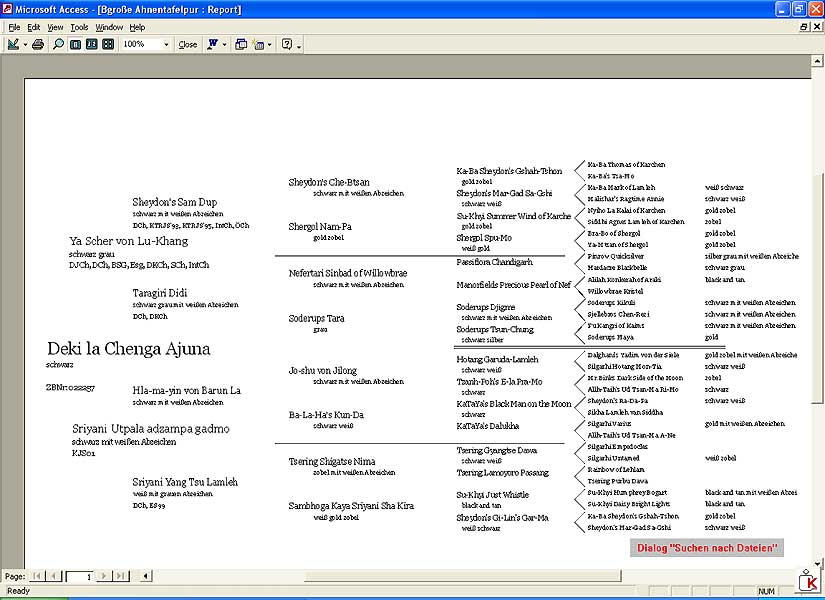The height and width of the screenshot is (600, 825).
Task: Open the Help menu
Action: tap(137, 27)
